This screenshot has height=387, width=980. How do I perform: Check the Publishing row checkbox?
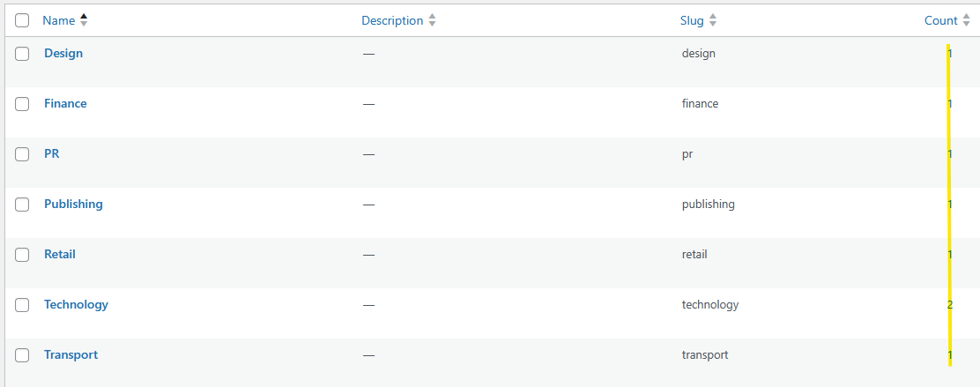click(x=22, y=205)
